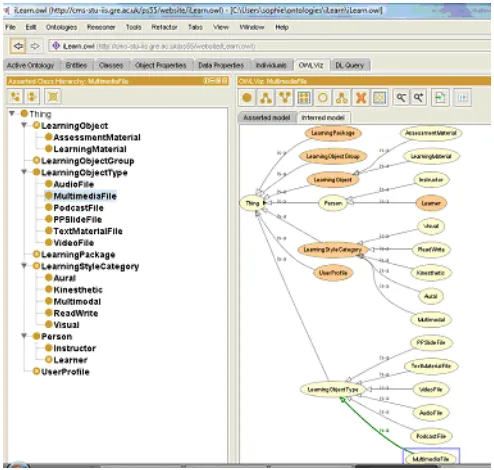Select Multimodal in the class tree
The image size is (494, 470).
tap(77, 301)
